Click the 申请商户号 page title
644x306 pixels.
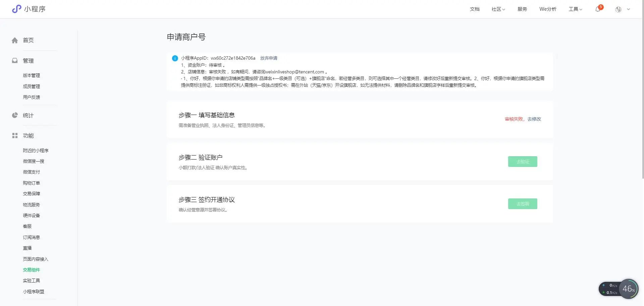tap(186, 37)
